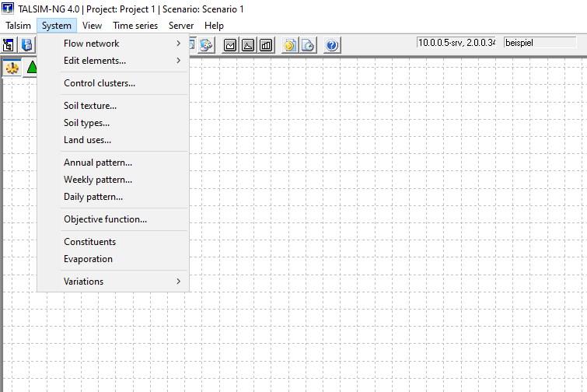Open the line chart toolbar icon
Viewport: 587px width, 392px height.
230,45
